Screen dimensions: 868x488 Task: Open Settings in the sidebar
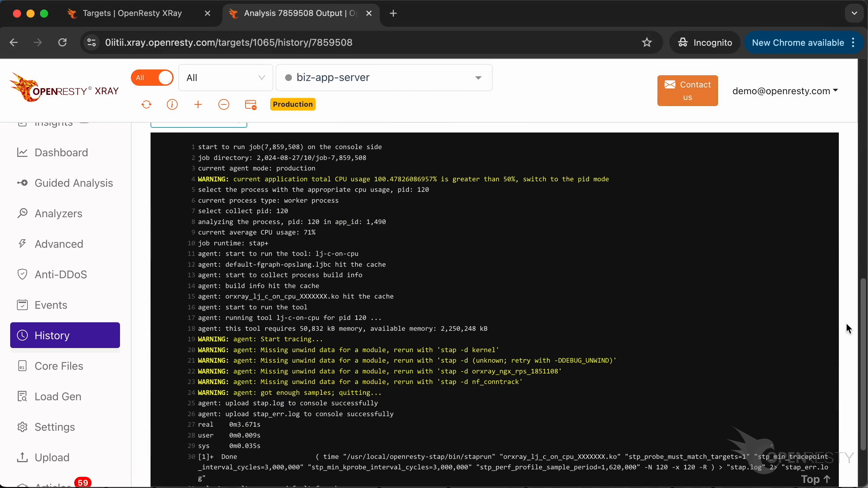point(55,427)
